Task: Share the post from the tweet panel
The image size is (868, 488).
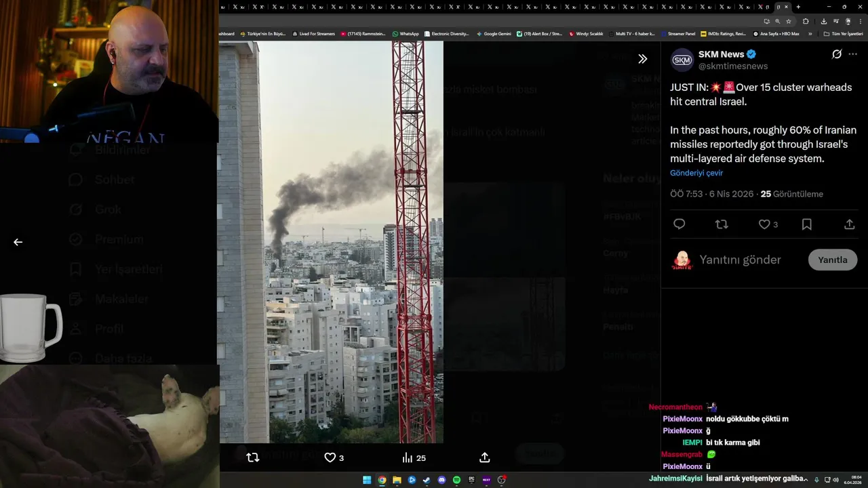Action: click(849, 224)
